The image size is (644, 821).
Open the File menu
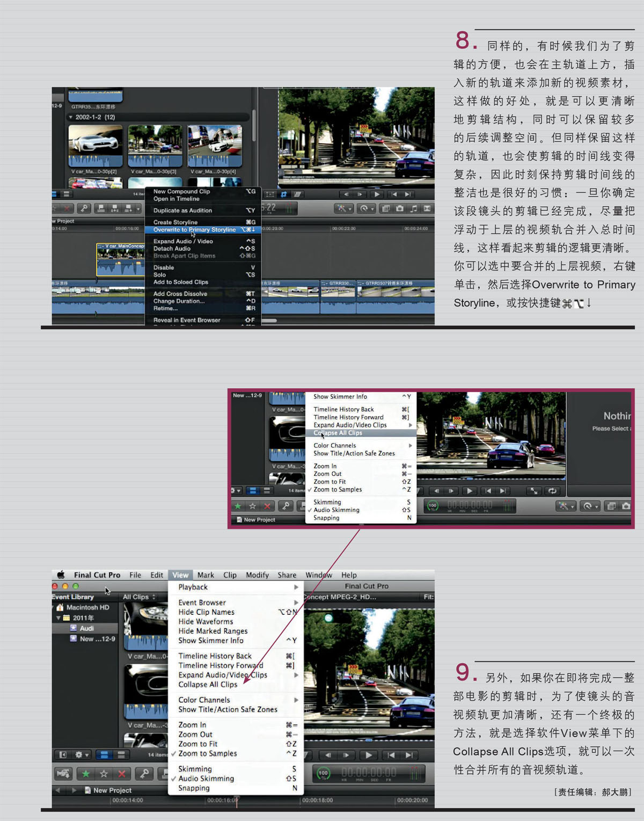point(135,575)
